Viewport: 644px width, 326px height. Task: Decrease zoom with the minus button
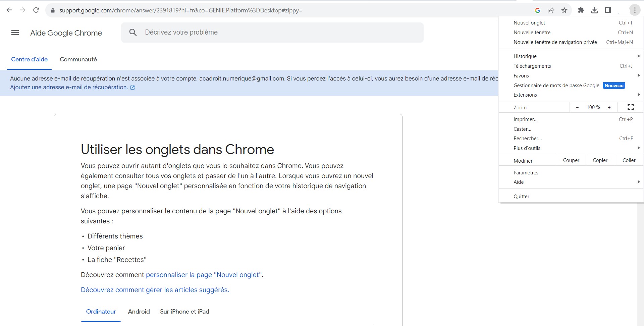577,107
